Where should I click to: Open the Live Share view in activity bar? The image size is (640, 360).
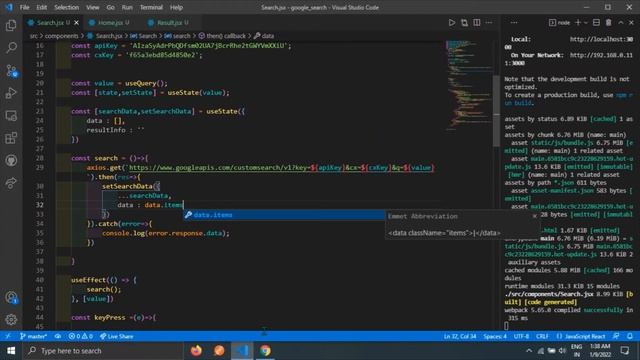pyautogui.click(x=11, y=183)
